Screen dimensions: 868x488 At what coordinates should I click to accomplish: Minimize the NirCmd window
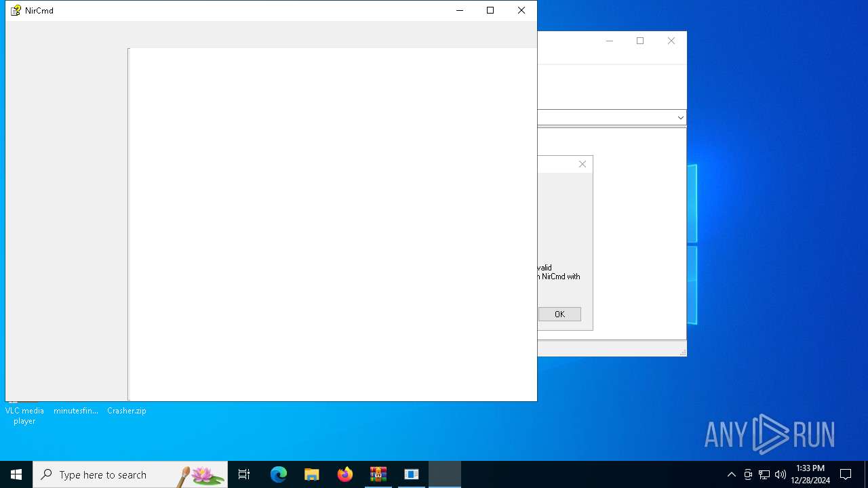tap(460, 10)
